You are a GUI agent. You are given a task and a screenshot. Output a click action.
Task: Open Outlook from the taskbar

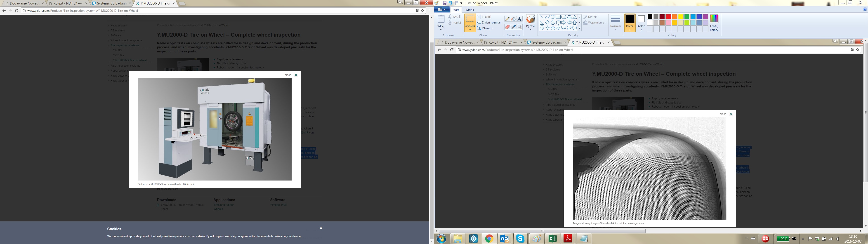[505, 239]
